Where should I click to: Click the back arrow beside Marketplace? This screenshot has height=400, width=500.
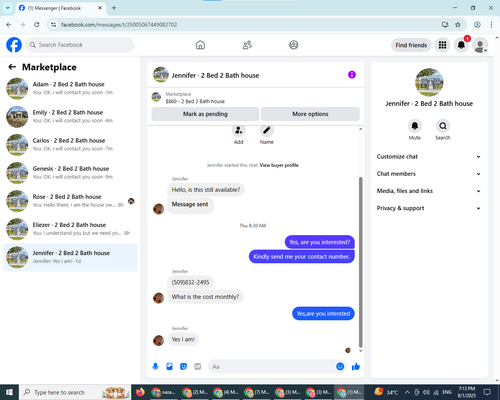click(12, 67)
